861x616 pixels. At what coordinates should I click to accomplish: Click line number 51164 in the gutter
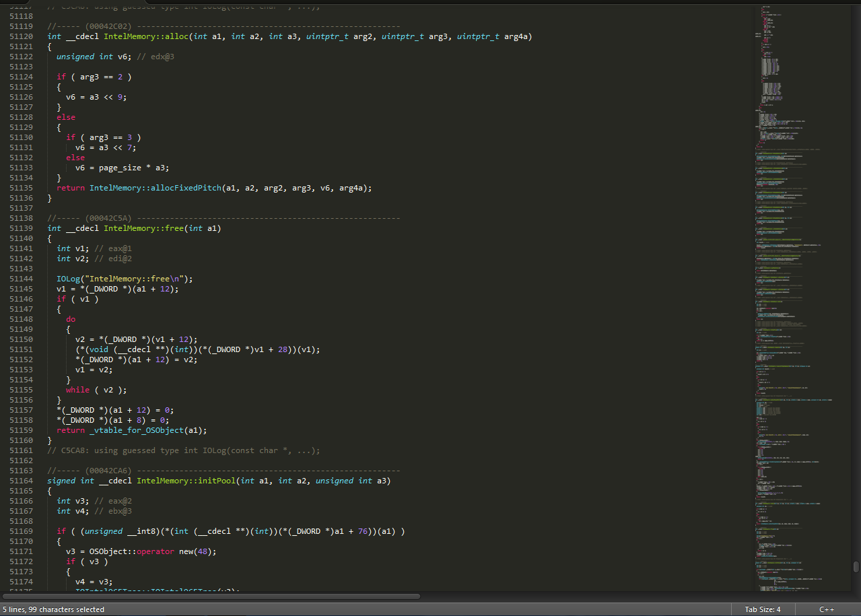pyautogui.click(x=21, y=481)
